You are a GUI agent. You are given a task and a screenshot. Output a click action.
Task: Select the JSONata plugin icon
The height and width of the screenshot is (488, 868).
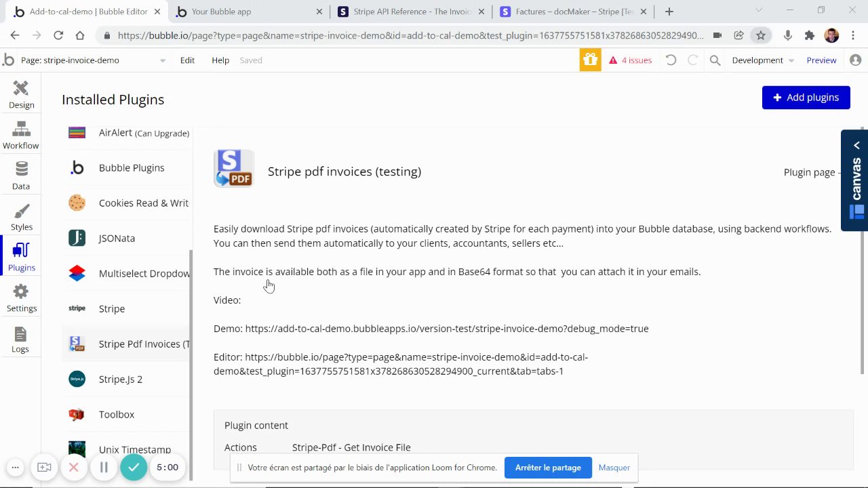tap(77, 238)
